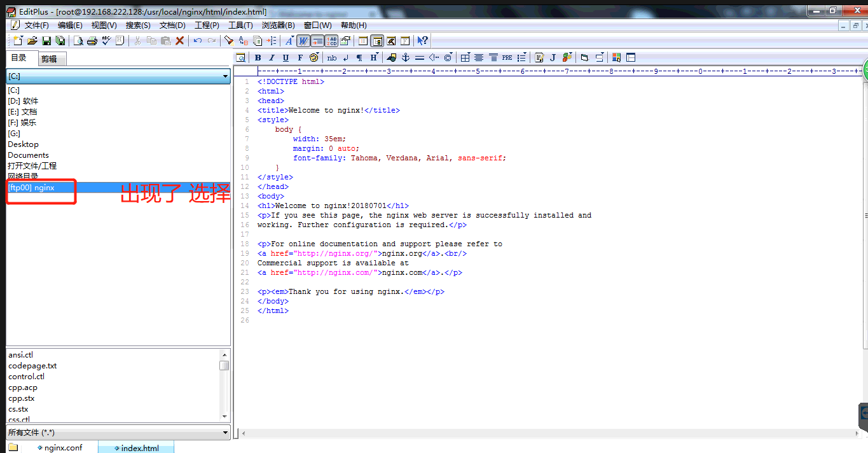Click the Print printer icon
Screen dimensions: 868x453
click(92, 41)
